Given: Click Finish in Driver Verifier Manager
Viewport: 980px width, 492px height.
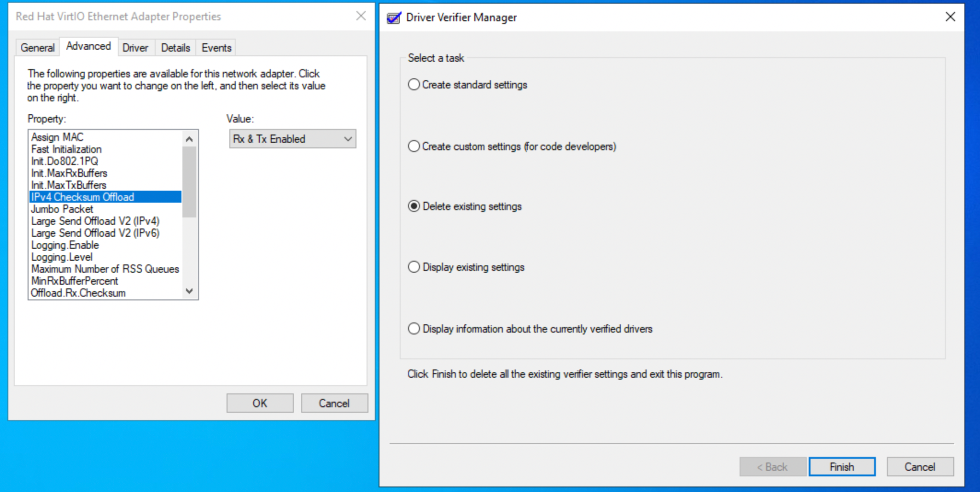Looking at the screenshot, I should pos(842,467).
